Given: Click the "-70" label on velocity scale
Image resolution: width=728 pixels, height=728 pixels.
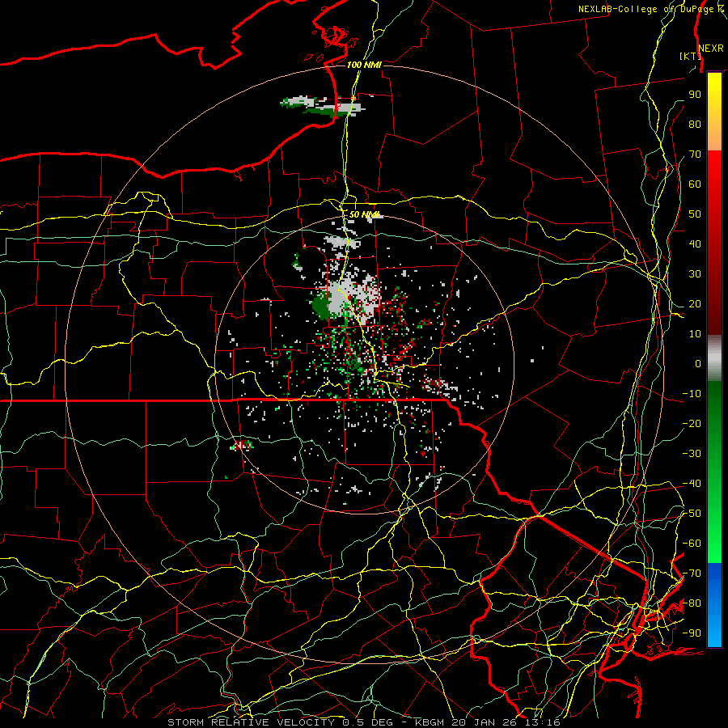Looking at the screenshot, I should (x=692, y=574).
